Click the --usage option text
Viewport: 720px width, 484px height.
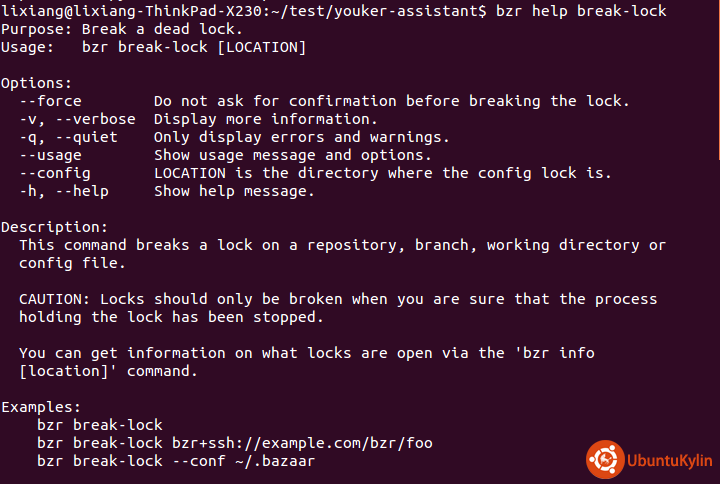tap(50, 155)
